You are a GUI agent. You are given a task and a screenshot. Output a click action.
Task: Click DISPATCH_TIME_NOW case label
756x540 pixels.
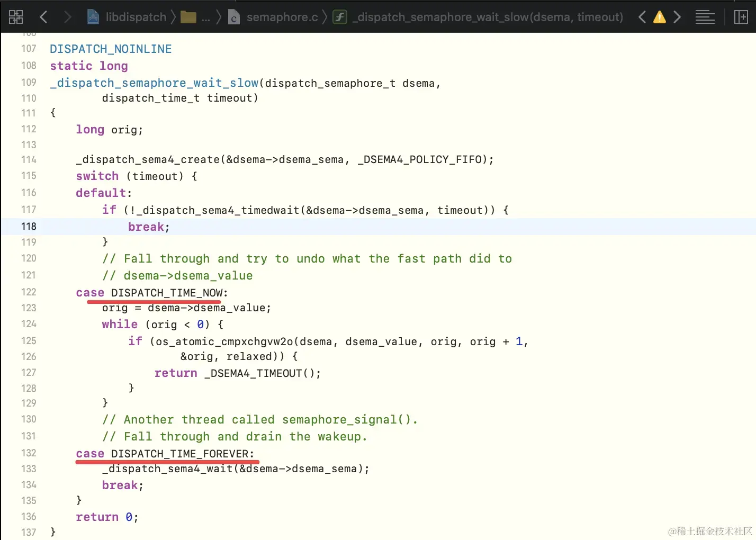point(167,293)
